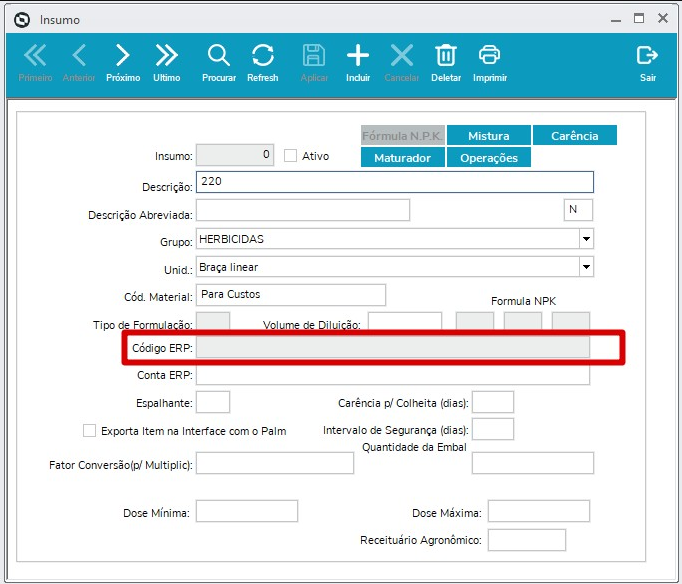This screenshot has height=584, width=682.
Task: Click the app logo in the title bar
Action: [x=22, y=20]
